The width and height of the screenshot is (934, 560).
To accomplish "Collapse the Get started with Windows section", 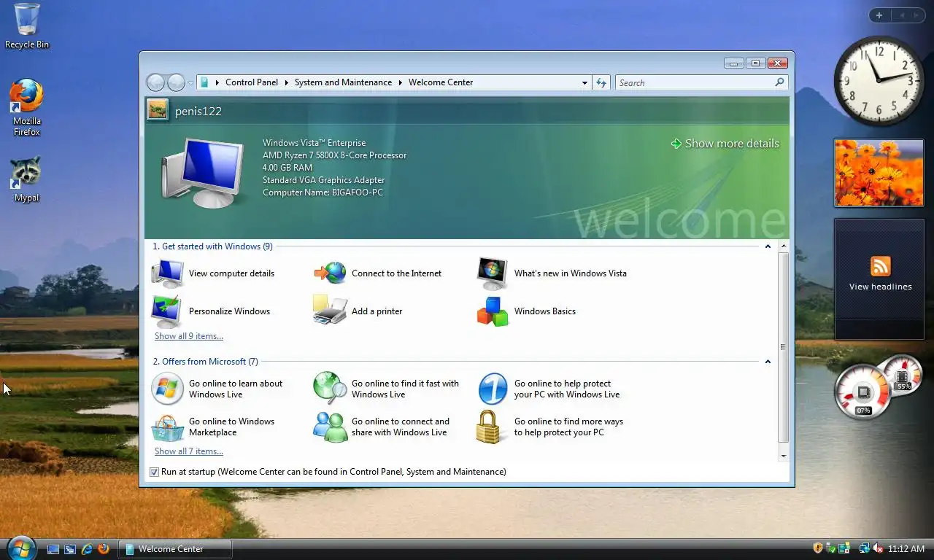I will tap(768, 246).
